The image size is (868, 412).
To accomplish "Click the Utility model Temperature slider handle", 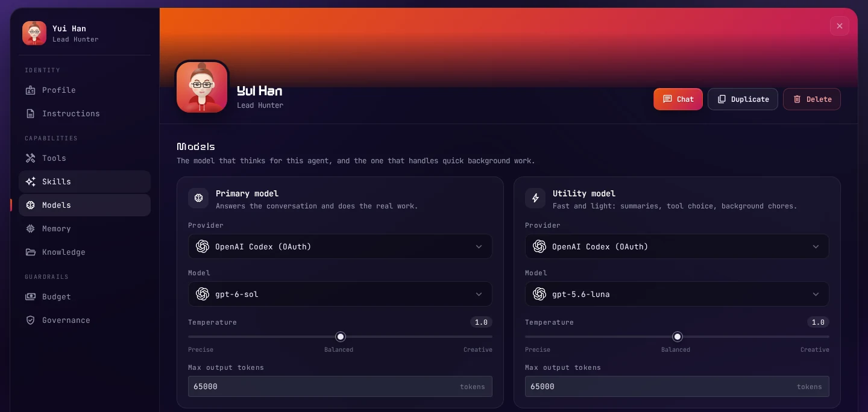I will tap(678, 337).
